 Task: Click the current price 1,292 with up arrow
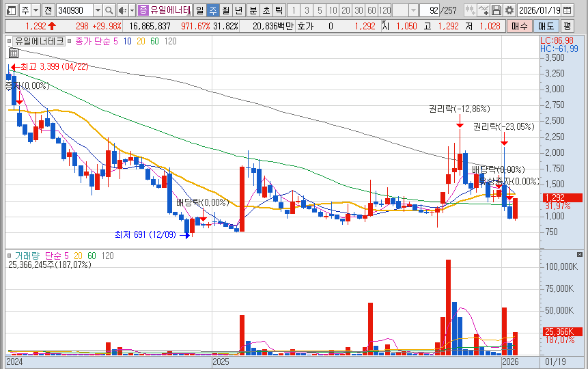point(40,26)
